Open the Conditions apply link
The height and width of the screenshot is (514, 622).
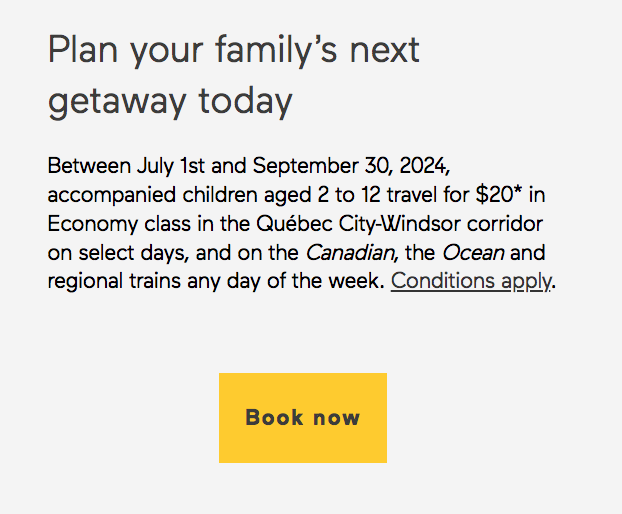pyautogui.click(x=471, y=281)
